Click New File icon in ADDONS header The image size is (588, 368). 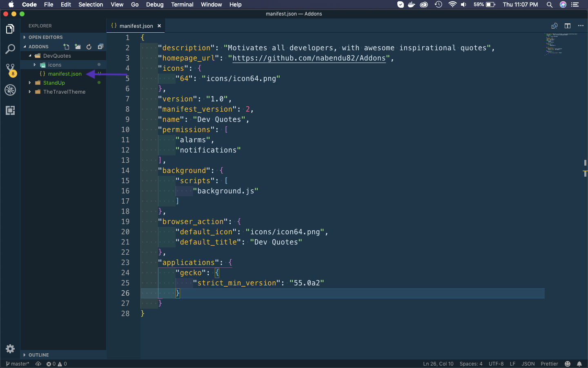tap(67, 47)
